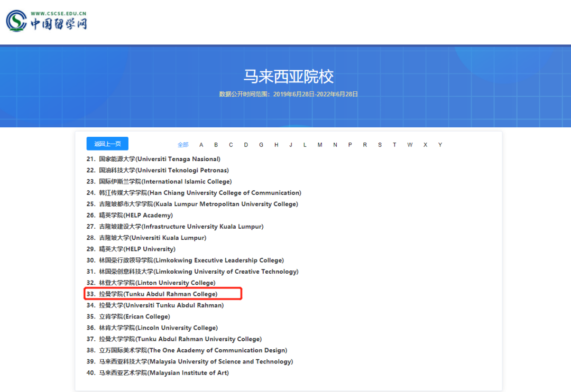
Task: Open The One Academy entry
Action: pyautogui.click(x=187, y=350)
